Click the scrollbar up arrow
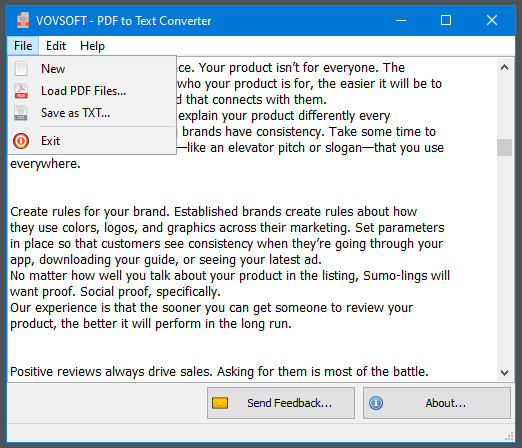 [x=504, y=67]
